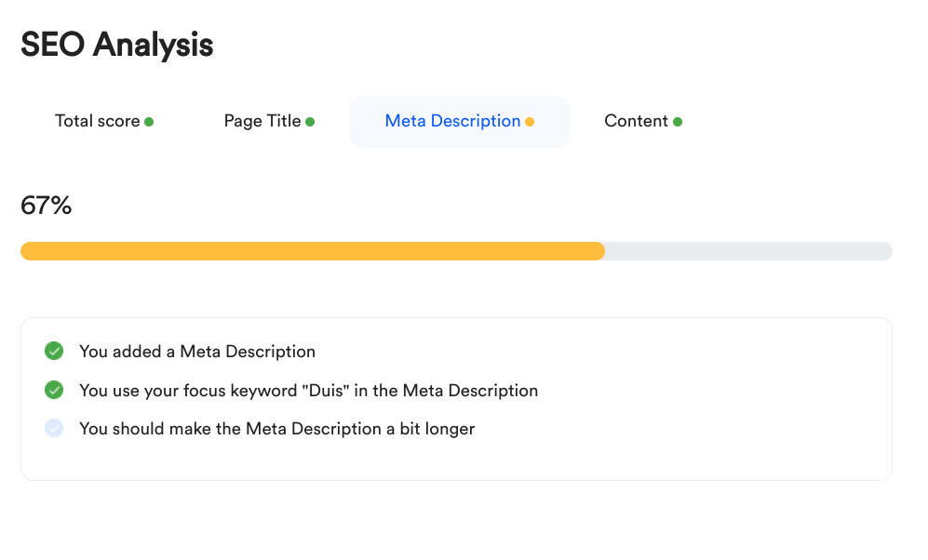Viewport: 928px width, 560px height.
Task: Click the orange status dot beside Meta Description
Action: (530, 122)
